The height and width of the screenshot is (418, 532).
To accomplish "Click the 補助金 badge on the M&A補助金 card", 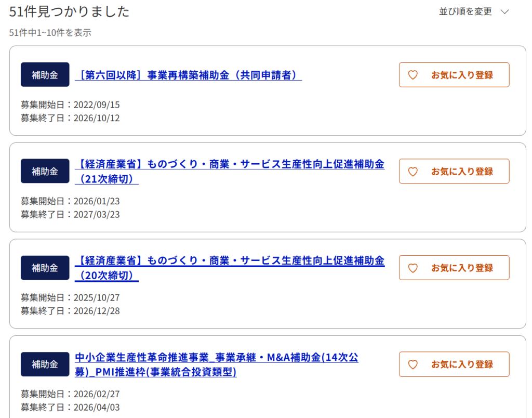I will 45,364.
